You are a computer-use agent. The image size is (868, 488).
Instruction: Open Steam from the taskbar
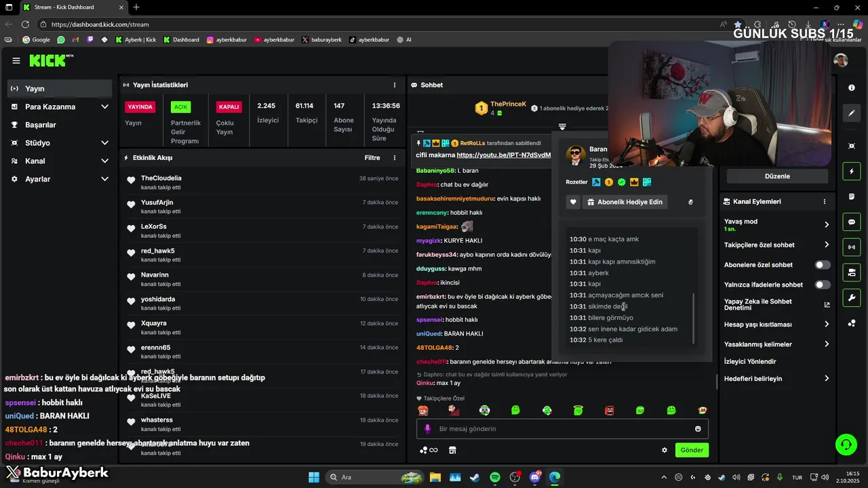point(475,477)
